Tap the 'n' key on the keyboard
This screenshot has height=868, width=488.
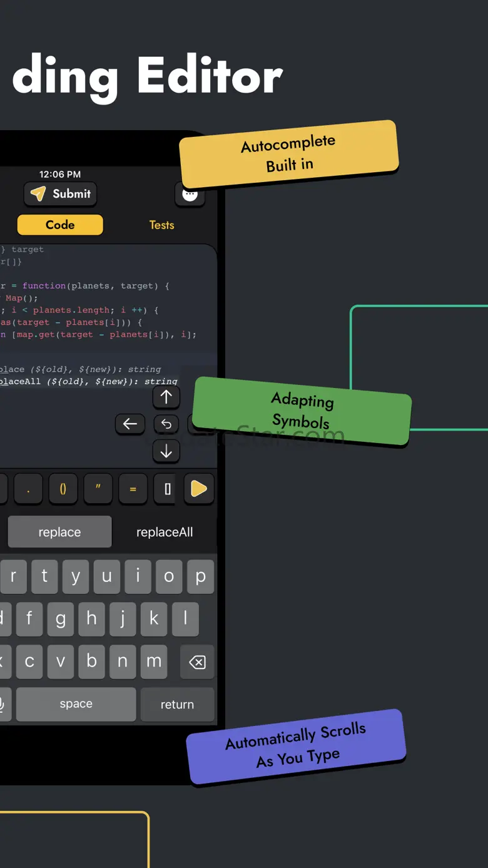click(123, 661)
